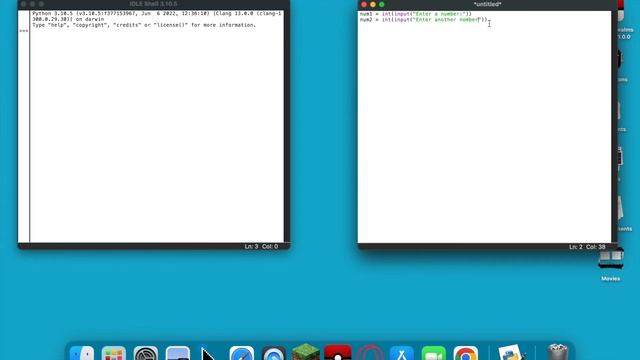
Task: Zoom the untitled editor window with green button
Action: [x=382, y=4]
